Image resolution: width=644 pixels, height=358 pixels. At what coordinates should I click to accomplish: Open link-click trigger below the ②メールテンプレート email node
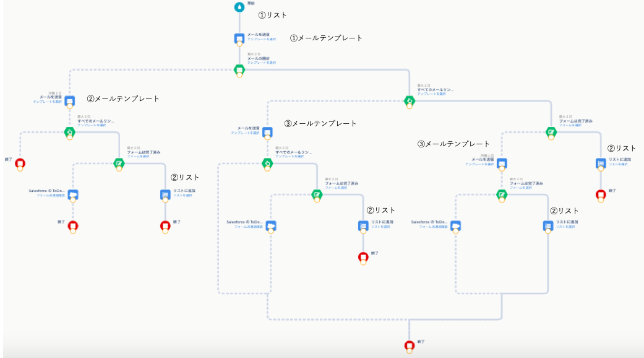[x=70, y=133]
